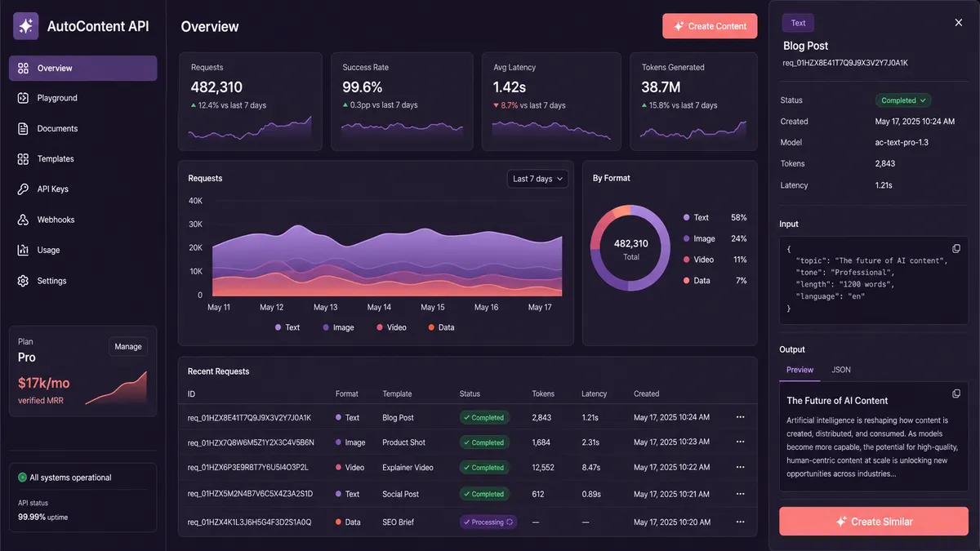Click the Playground icon in sidebar

(23, 98)
